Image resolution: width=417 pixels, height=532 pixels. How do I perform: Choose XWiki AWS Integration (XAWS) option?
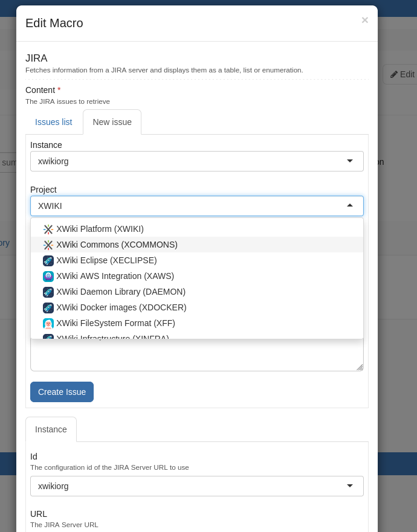tap(197, 276)
